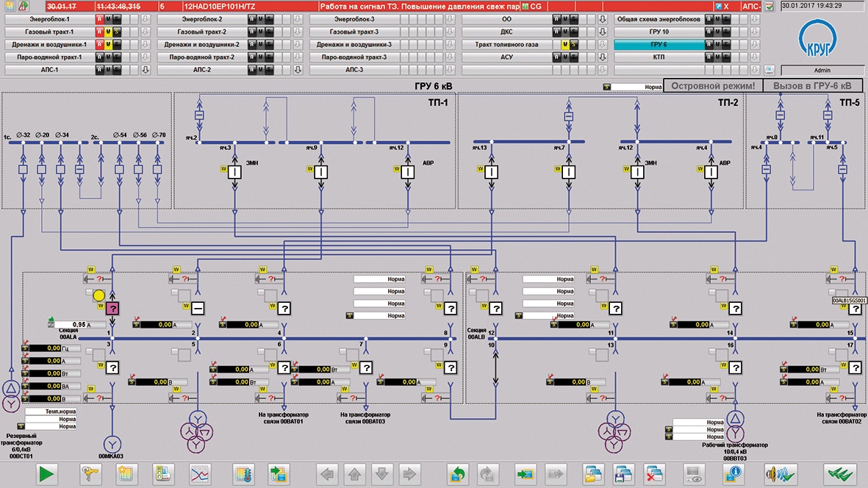Expand the down arrow next to АСУ
This screenshot has width=868, height=488.
point(603,57)
